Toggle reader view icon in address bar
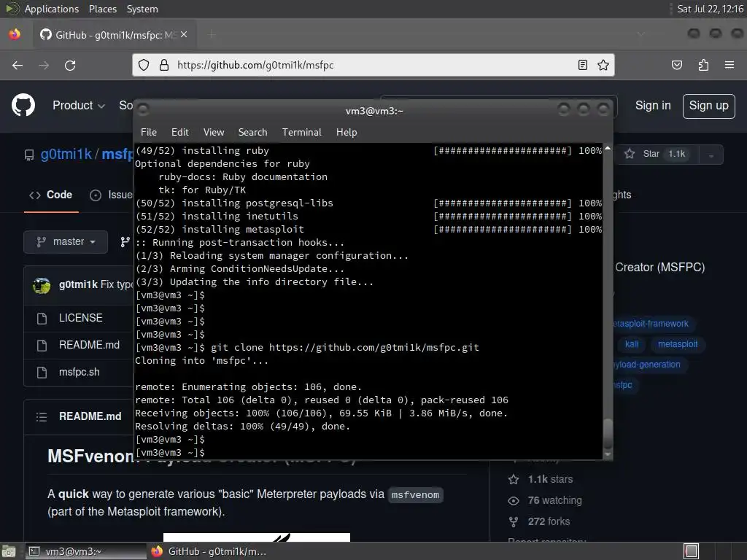Screen dimensions: 747x560 (x=582, y=65)
